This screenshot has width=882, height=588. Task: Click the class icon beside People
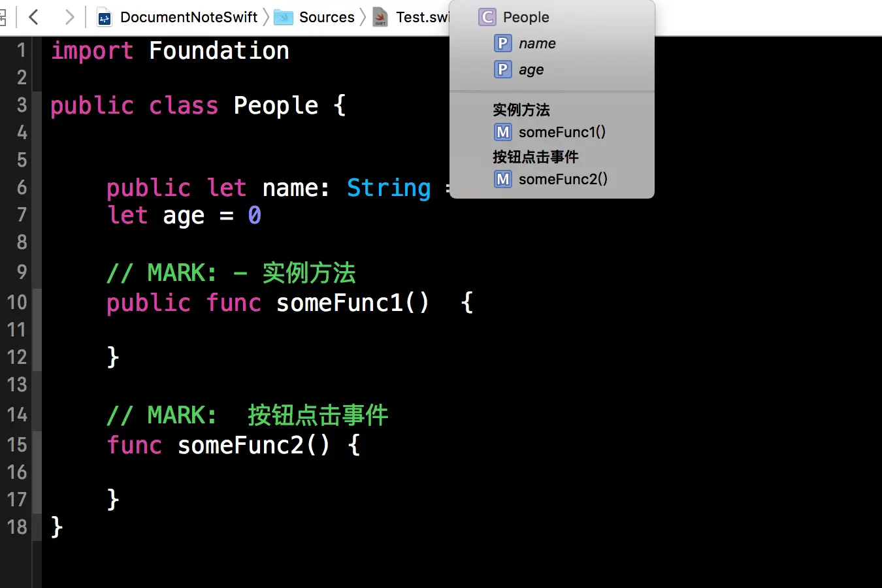point(487,17)
